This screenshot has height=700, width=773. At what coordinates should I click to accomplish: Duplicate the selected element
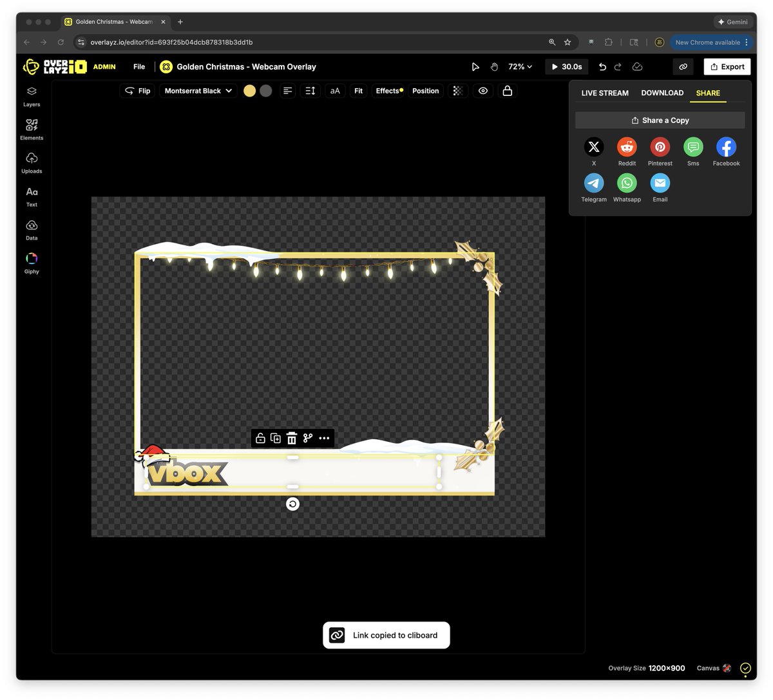[276, 439]
